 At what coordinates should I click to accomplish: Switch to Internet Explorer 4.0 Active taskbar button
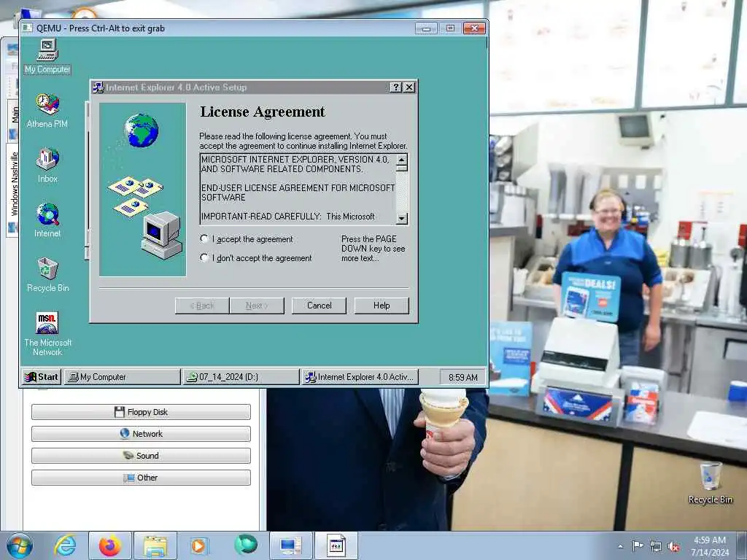point(360,377)
